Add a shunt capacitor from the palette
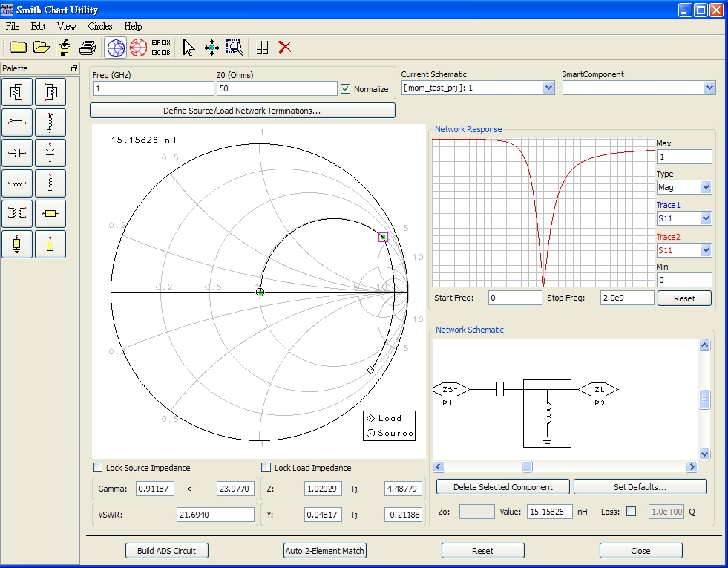This screenshot has height=568, width=728. [x=50, y=153]
